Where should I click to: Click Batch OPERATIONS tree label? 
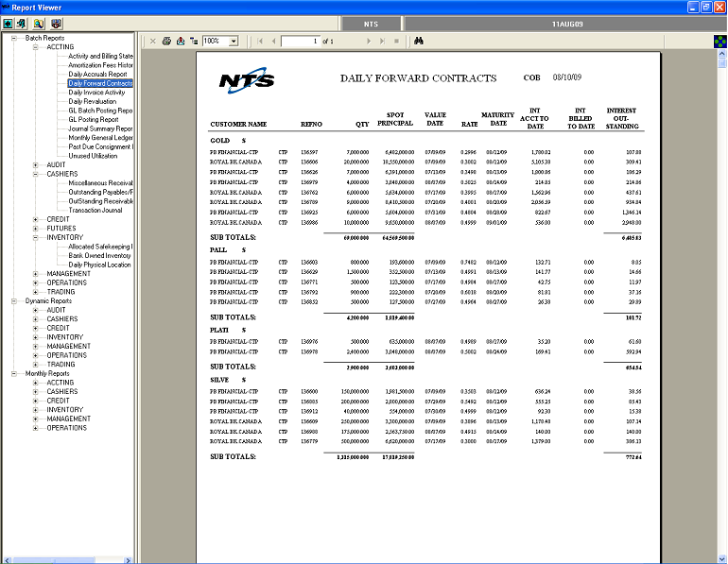point(66,282)
